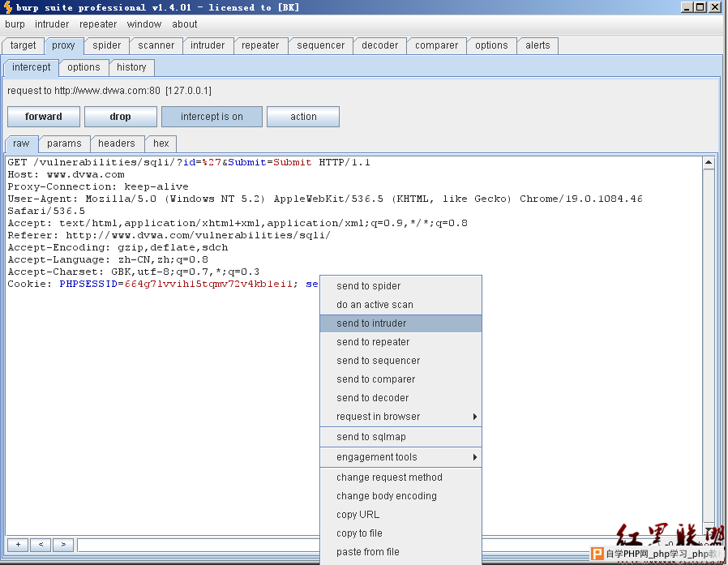Screen dimensions: 728x565
Task: Switch to the decoder tab
Action: click(379, 45)
